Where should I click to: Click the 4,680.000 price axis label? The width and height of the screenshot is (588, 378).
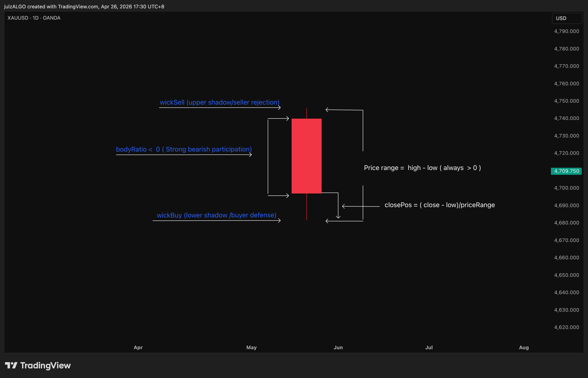point(567,223)
